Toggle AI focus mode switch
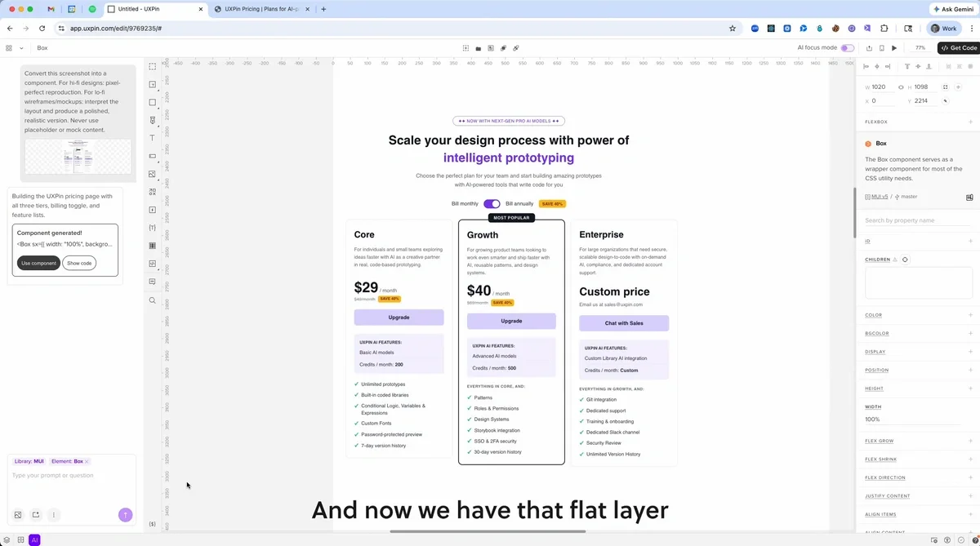Image resolution: width=980 pixels, height=546 pixels. [x=848, y=48]
